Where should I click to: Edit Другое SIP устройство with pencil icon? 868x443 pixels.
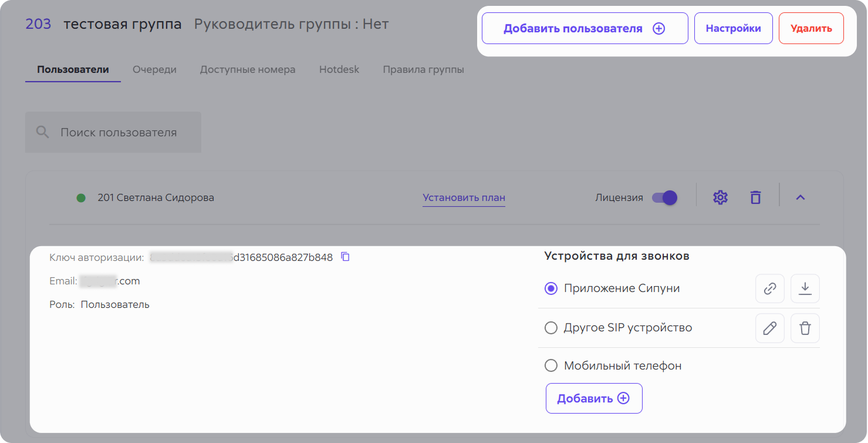pyautogui.click(x=769, y=328)
